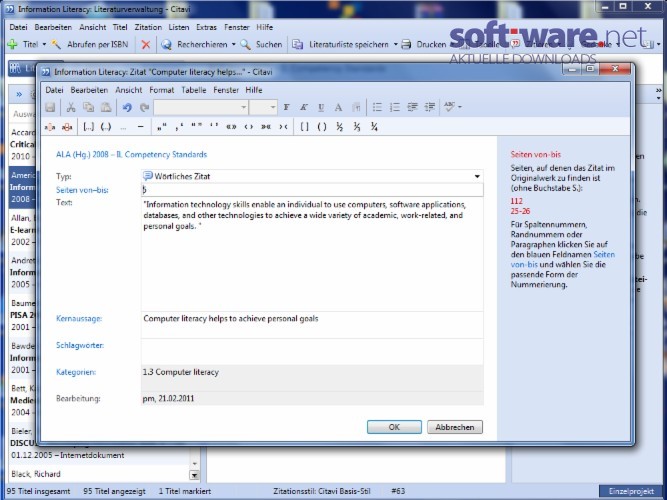The height and width of the screenshot is (500, 667).
Task: Open Listen menu in main window
Action: pyautogui.click(x=179, y=27)
